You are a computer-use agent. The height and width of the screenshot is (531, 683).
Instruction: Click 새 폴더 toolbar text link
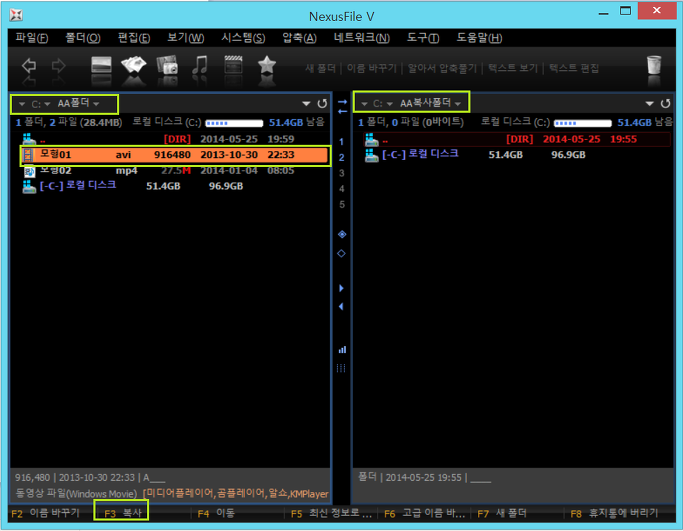point(320,68)
